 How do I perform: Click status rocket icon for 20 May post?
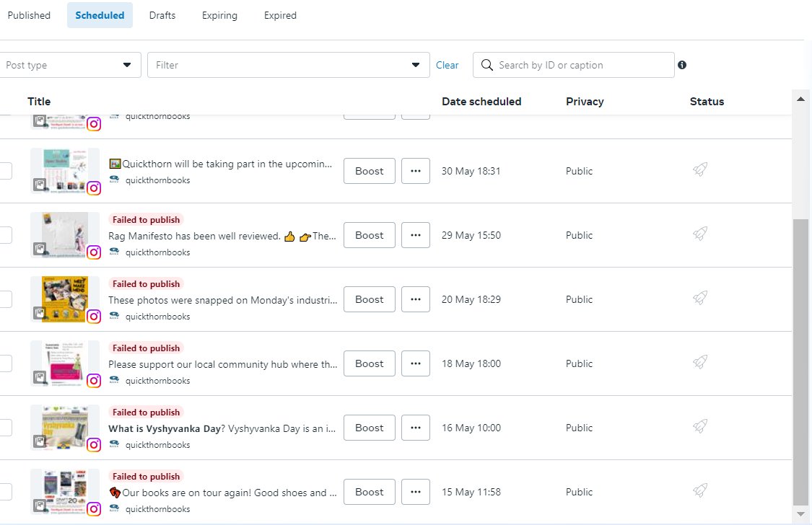pyautogui.click(x=700, y=297)
